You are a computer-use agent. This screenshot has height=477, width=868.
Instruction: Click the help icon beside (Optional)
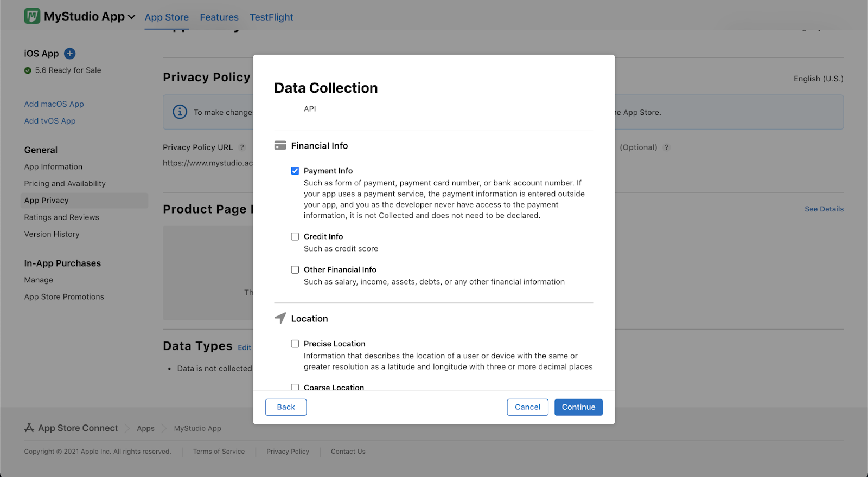click(667, 147)
